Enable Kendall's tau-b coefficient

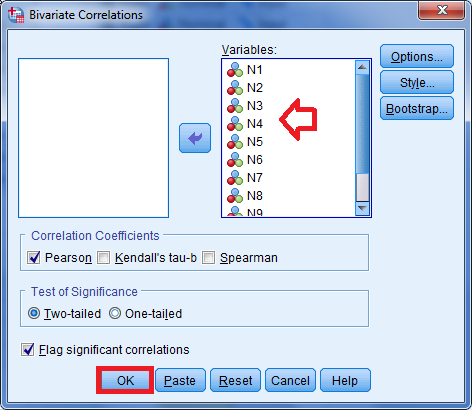pyautogui.click(x=103, y=257)
